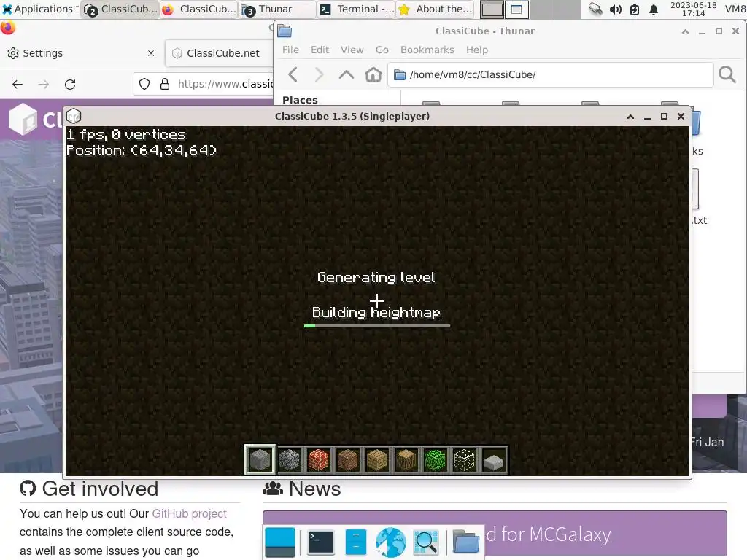Image resolution: width=747 pixels, height=560 pixels.
Task: Go to home folder in Thunar
Action: [x=373, y=74]
